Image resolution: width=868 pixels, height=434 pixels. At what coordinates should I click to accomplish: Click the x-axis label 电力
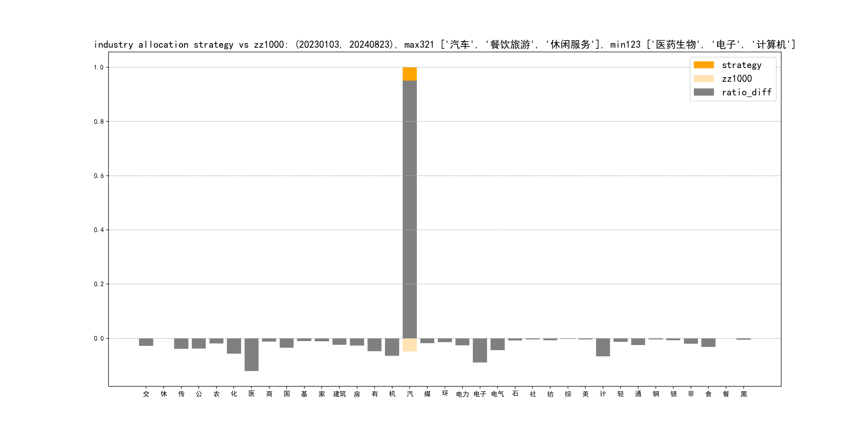coord(462,394)
